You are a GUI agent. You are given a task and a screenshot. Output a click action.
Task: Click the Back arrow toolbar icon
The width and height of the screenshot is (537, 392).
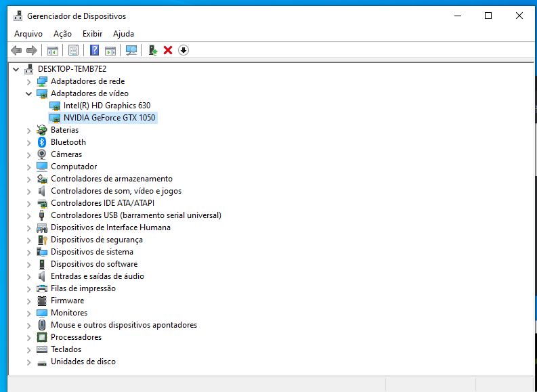coord(16,51)
